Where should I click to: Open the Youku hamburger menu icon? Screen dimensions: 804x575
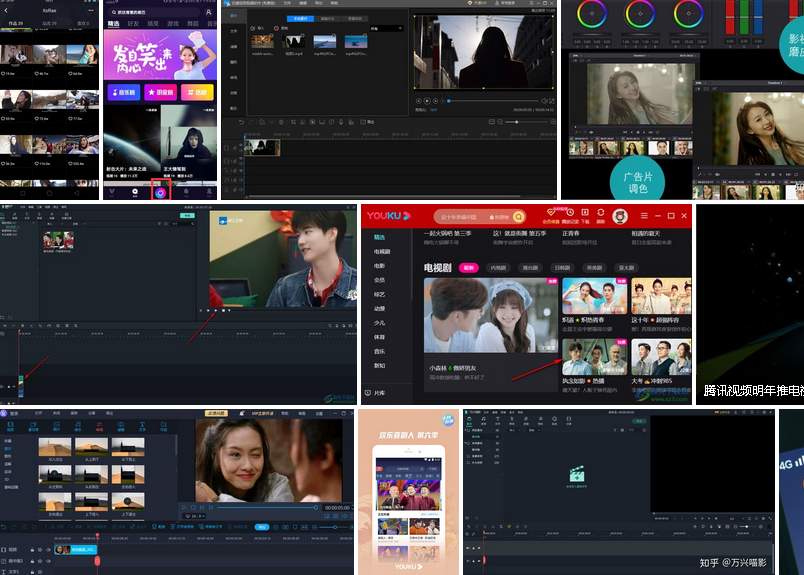click(x=644, y=216)
